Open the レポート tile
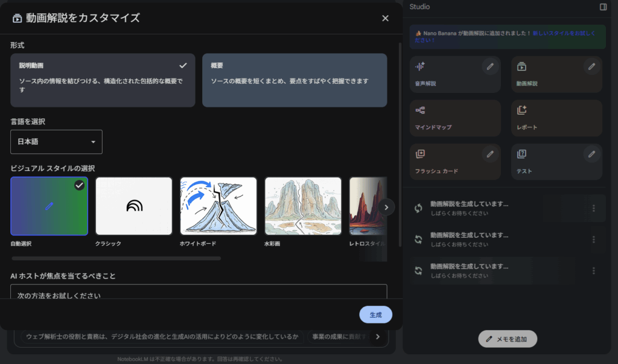 556,117
